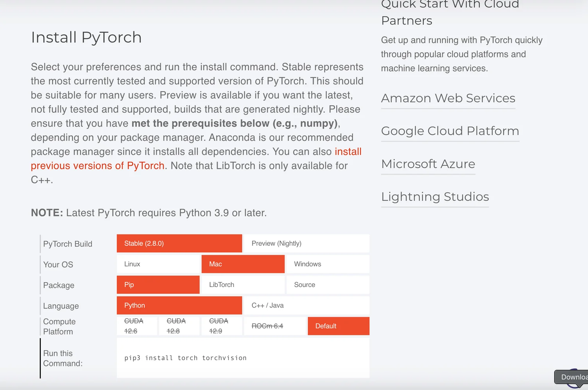Screen dimensions: 588x390
Task: Pick Windows in the Your OS row
Action: tap(328, 264)
